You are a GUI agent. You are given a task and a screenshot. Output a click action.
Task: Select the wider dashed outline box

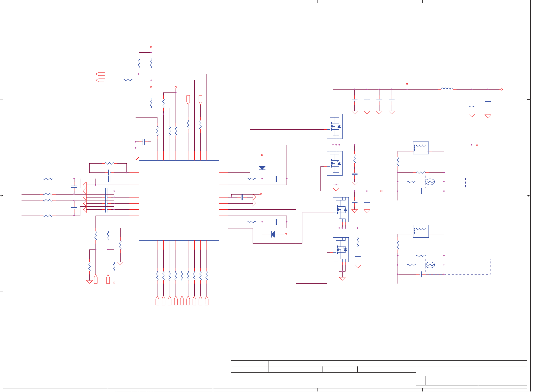(458, 267)
